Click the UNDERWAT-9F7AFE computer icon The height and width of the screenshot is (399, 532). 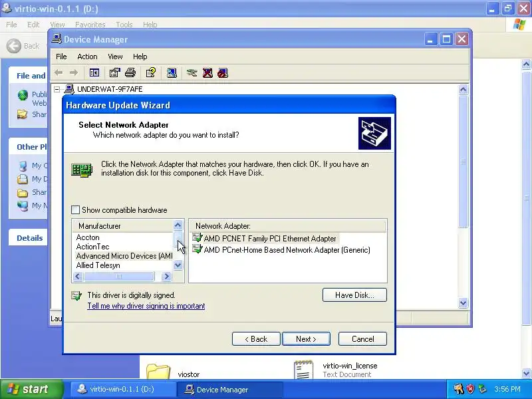pyautogui.click(x=69, y=89)
